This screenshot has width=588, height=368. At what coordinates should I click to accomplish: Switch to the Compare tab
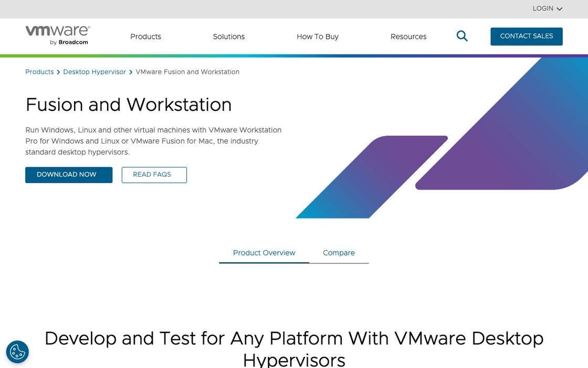click(339, 253)
